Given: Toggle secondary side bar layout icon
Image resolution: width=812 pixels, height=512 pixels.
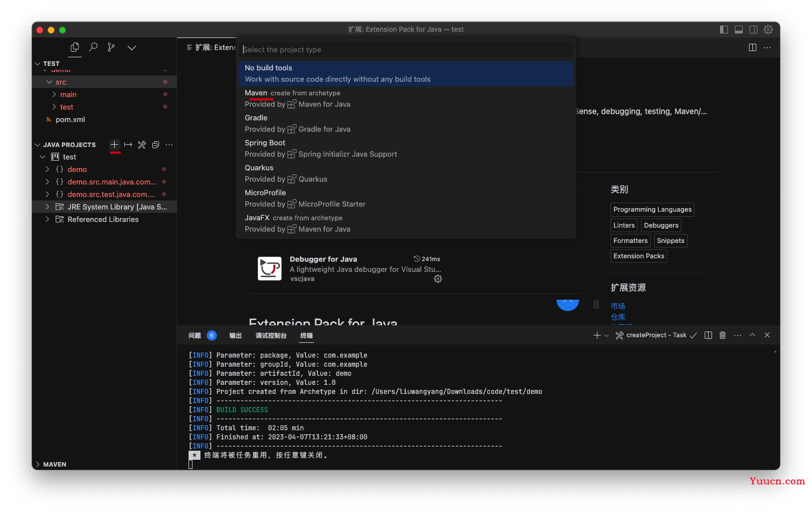Looking at the screenshot, I should pos(754,30).
